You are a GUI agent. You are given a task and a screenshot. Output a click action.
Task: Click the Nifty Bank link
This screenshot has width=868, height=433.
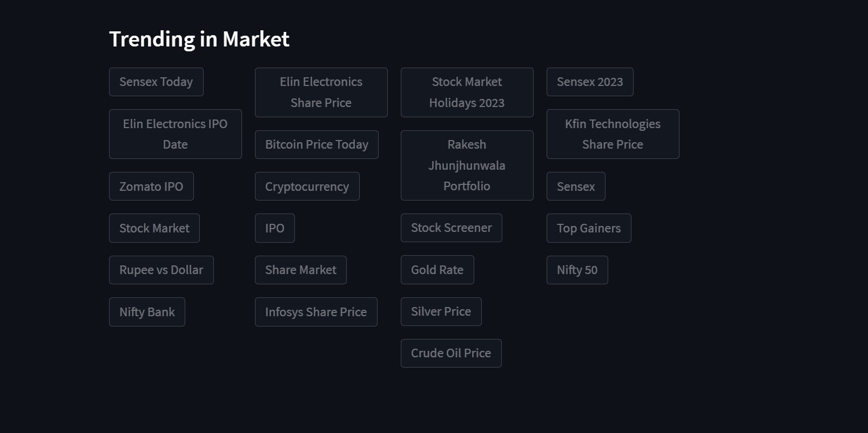(147, 312)
